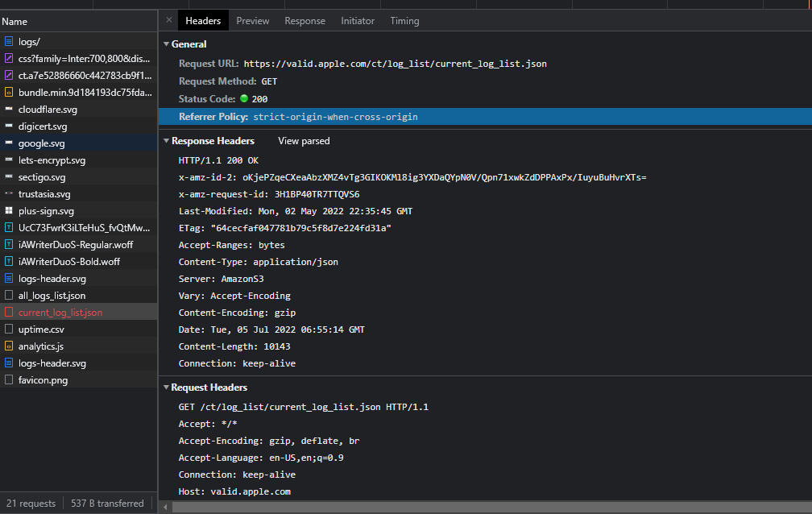Click the ETag header value

301,228
